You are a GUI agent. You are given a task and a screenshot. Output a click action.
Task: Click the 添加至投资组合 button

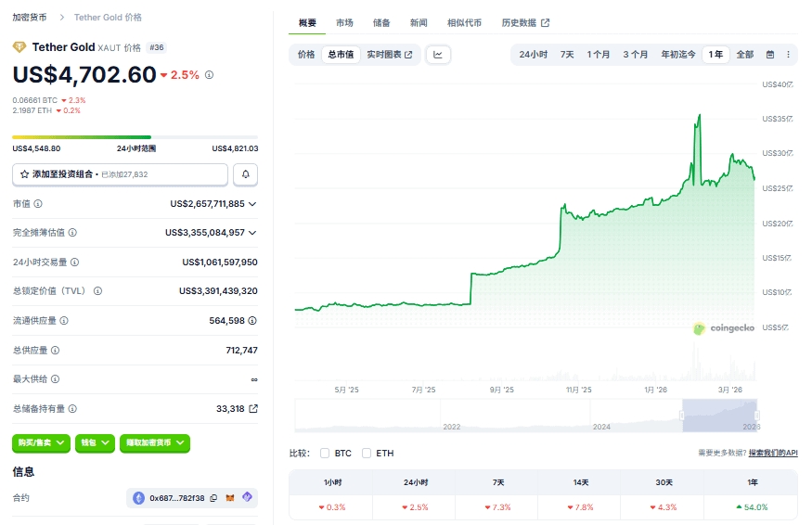120,174
